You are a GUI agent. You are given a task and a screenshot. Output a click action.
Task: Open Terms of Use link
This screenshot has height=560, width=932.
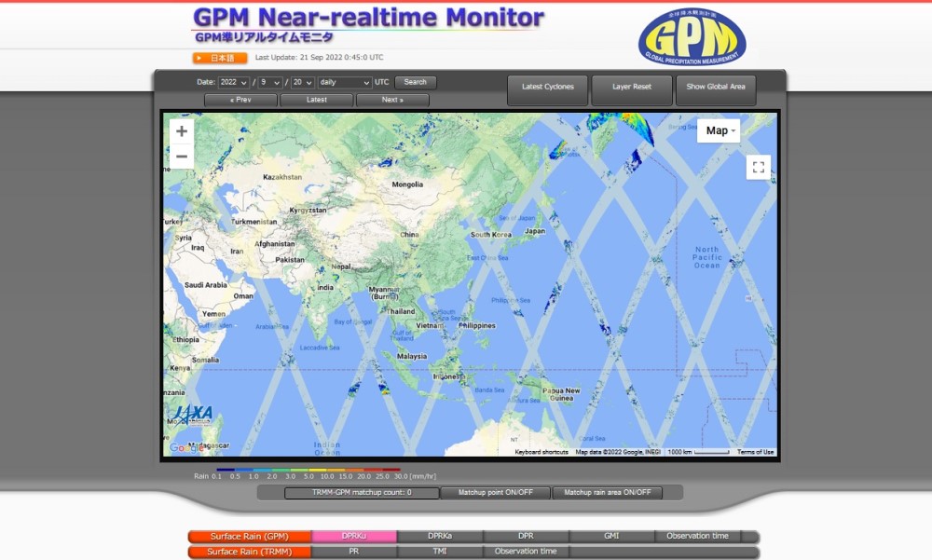coord(756,453)
